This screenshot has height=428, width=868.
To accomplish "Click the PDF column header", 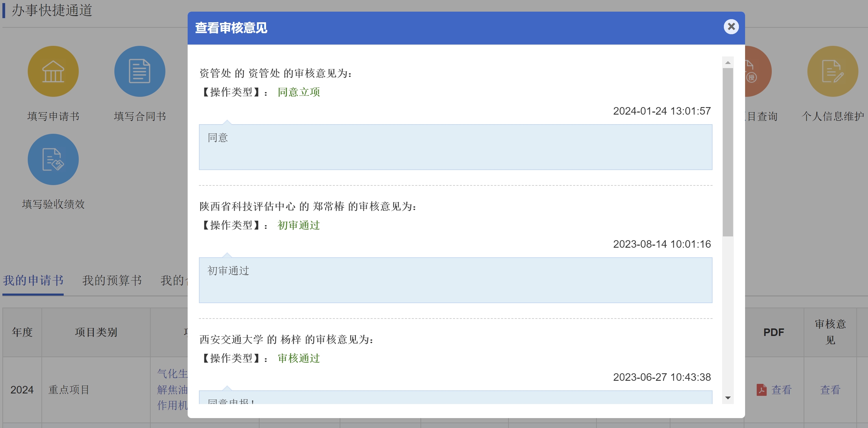I will (774, 332).
